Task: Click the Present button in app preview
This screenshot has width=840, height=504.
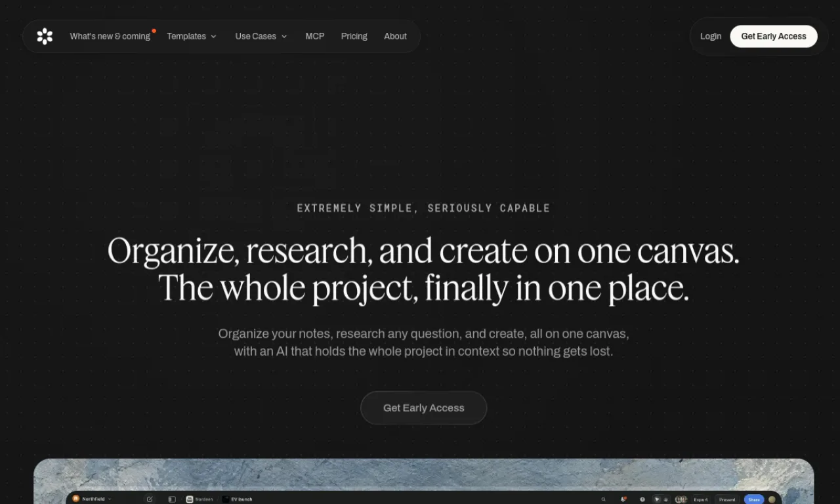Action: click(x=727, y=499)
